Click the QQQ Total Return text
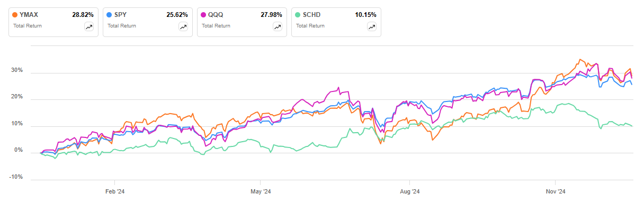The height and width of the screenshot is (203, 644). click(216, 26)
